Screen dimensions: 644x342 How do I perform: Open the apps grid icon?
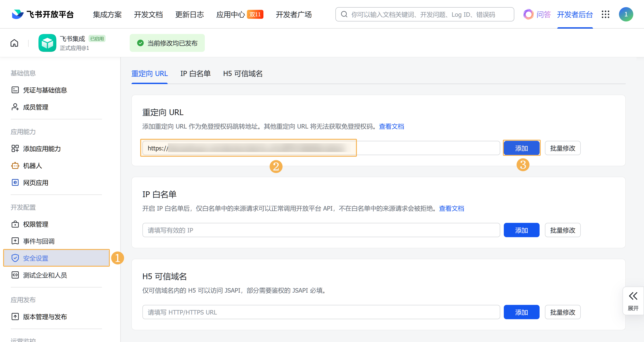coord(605,14)
